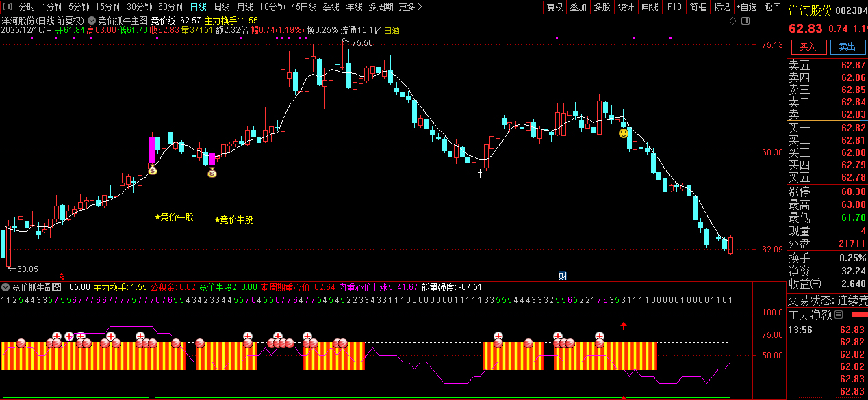The width and height of the screenshot is (868, 400).
Task: Click the panel toggle icon before 分时
Action: [x=8, y=7]
